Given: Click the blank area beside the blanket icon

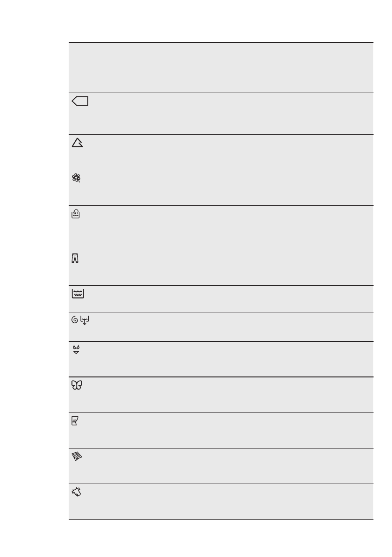Looking at the screenshot, I should tap(229, 466).
